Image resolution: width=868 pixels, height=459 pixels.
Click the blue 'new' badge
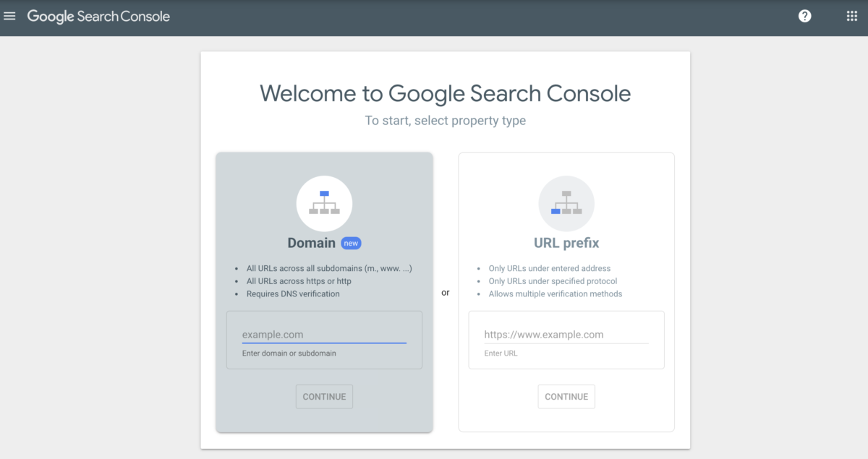(x=351, y=244)
